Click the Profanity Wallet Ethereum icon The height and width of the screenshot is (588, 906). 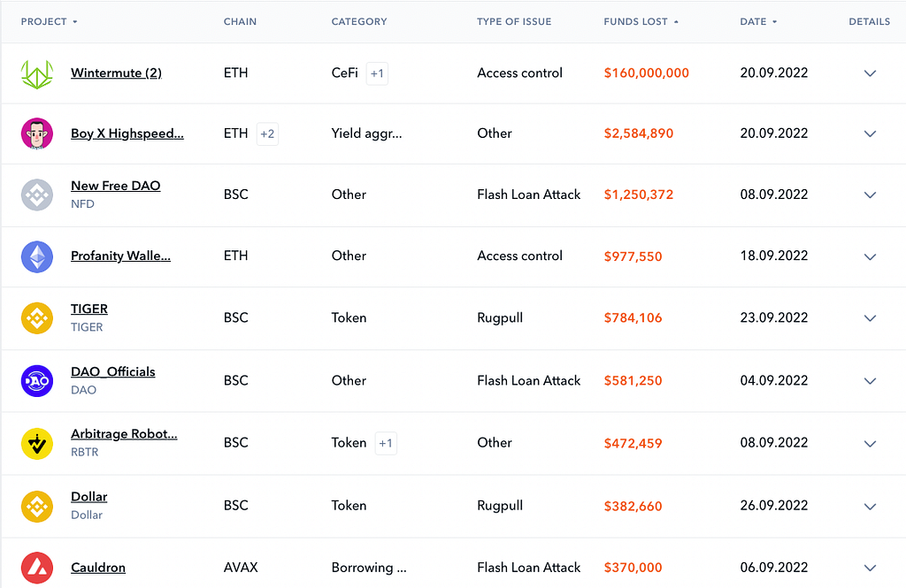pyautogui.click(x=37, y=256)
